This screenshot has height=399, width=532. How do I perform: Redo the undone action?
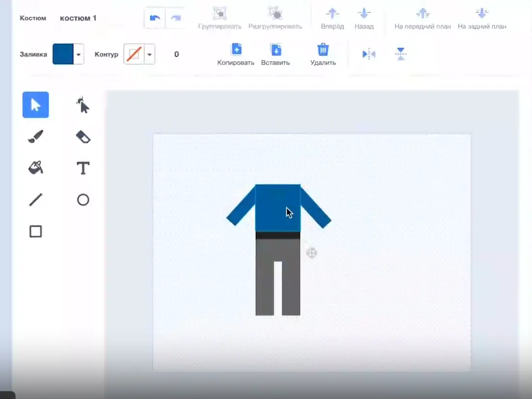176,18
